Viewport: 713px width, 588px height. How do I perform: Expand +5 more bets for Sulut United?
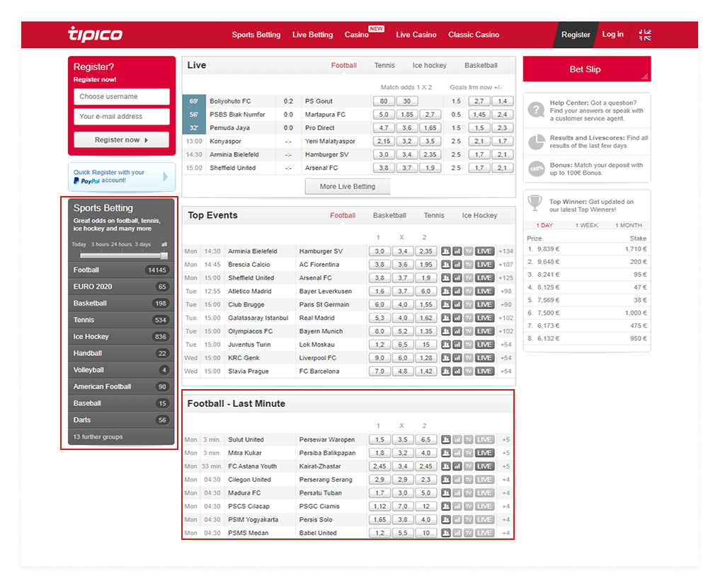506,439
